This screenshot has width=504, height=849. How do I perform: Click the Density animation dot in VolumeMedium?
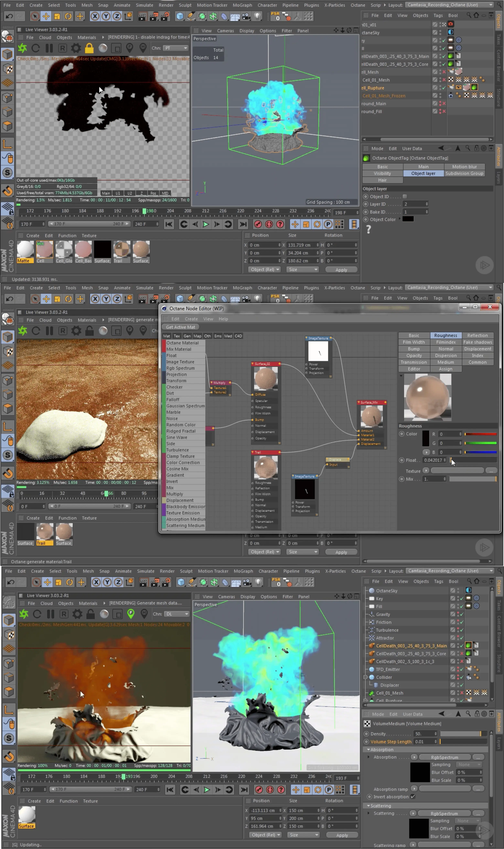pos(366,734)
